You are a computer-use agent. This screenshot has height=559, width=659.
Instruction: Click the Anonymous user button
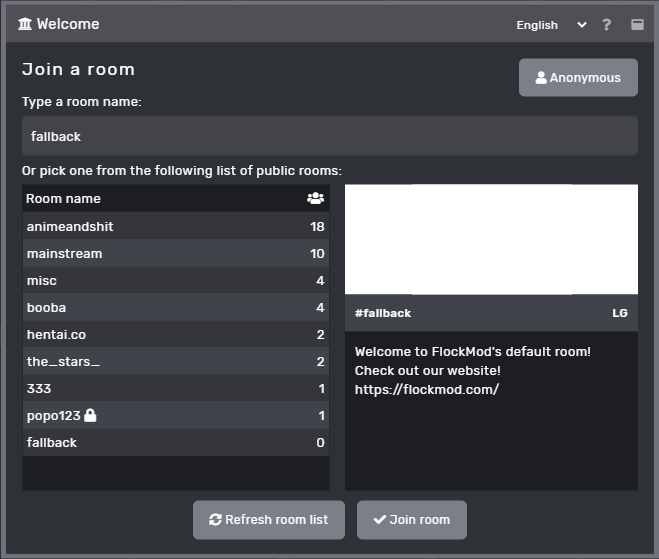pos(578,78)
